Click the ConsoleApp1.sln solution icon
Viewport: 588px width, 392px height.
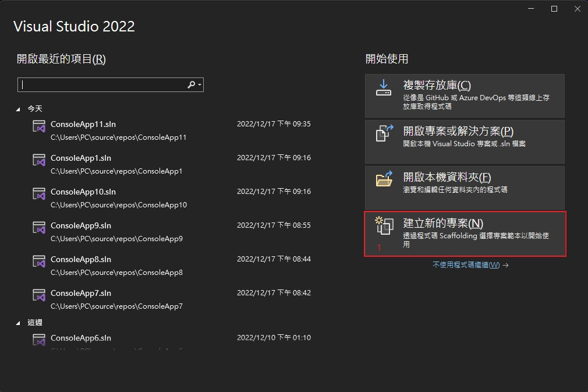click(39, 160)
